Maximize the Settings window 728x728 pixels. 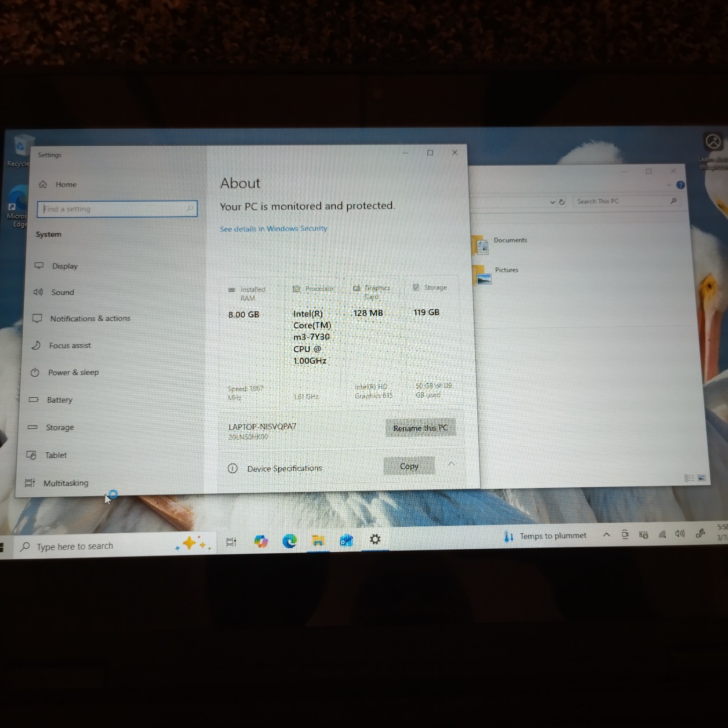click(430, 153)
